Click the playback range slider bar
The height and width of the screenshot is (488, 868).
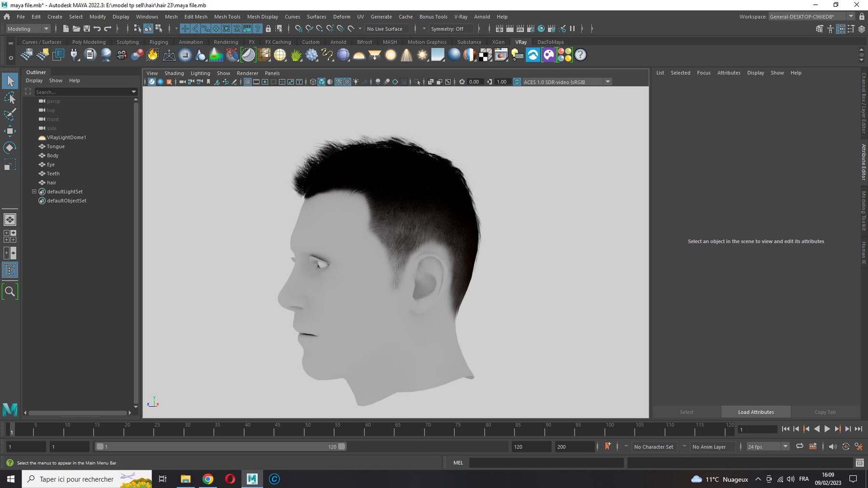tap(220, 447)
